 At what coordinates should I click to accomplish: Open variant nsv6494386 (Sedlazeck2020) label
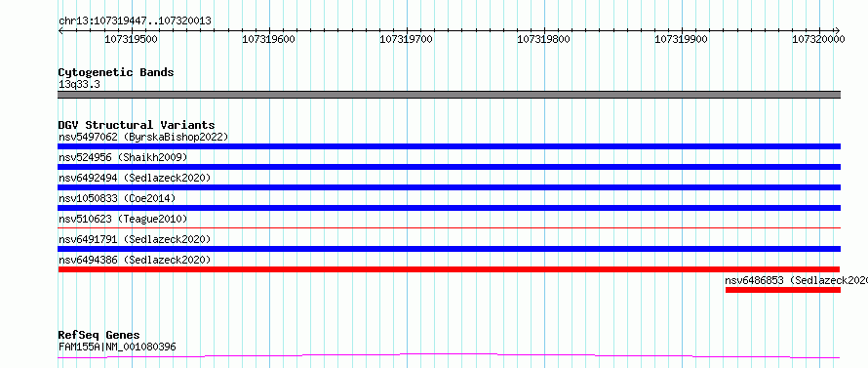point(135,260)
